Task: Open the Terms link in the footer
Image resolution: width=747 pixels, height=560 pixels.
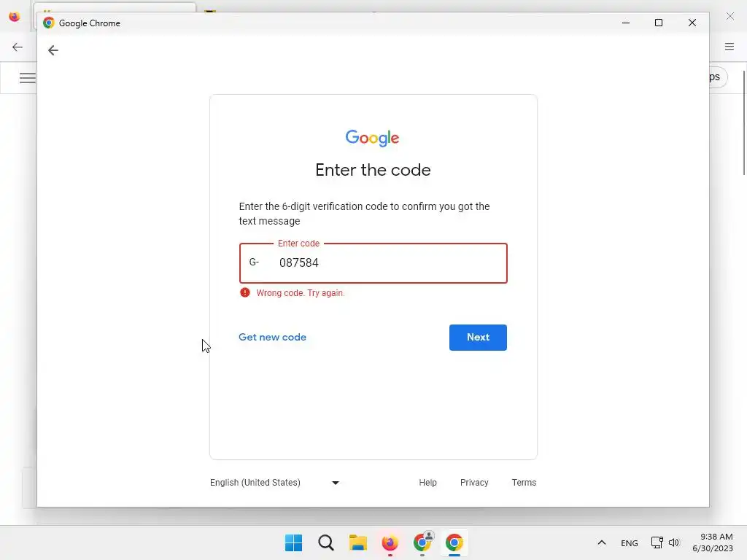Action: tap(524, 483)
